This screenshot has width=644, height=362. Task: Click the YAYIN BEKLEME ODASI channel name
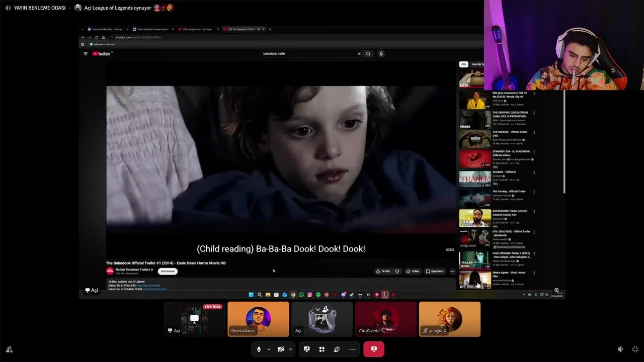(x=40, y=8)
